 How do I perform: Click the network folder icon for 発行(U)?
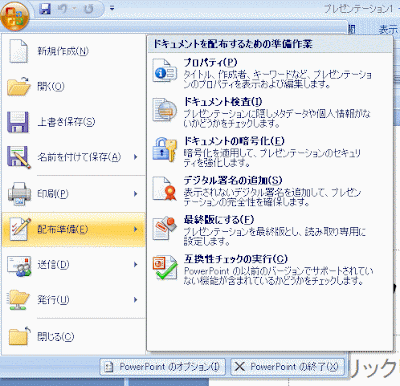tap(18, 300)
